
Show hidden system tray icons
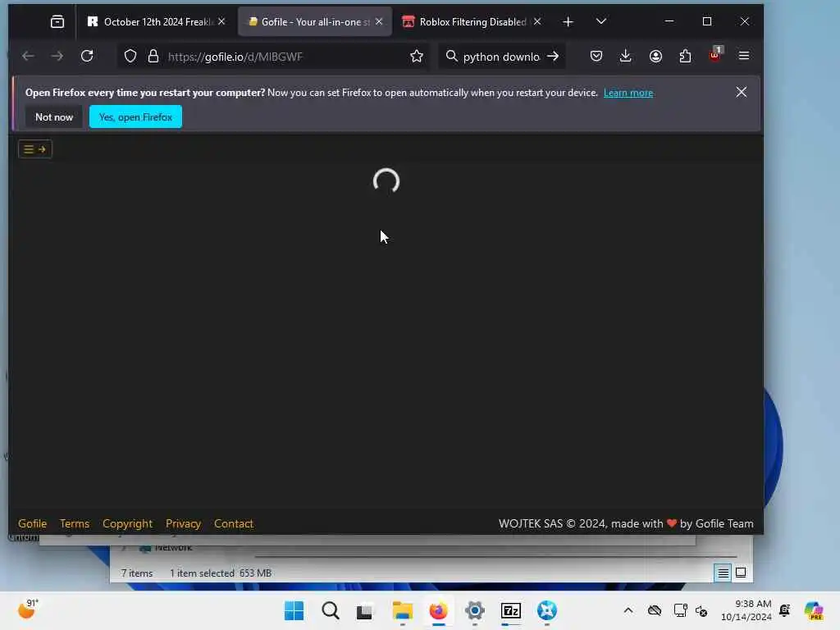pyautogui.click(x=628, y=610)
